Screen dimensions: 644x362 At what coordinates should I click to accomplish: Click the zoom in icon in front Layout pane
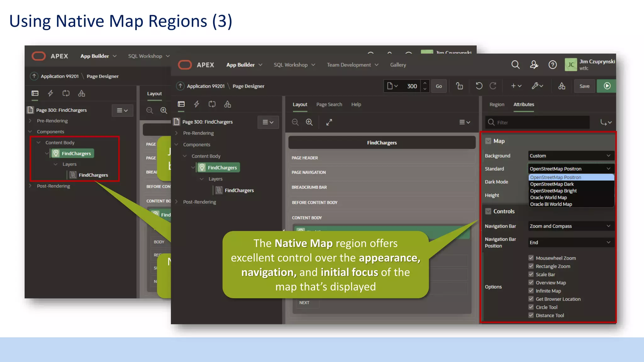(309, 122)
